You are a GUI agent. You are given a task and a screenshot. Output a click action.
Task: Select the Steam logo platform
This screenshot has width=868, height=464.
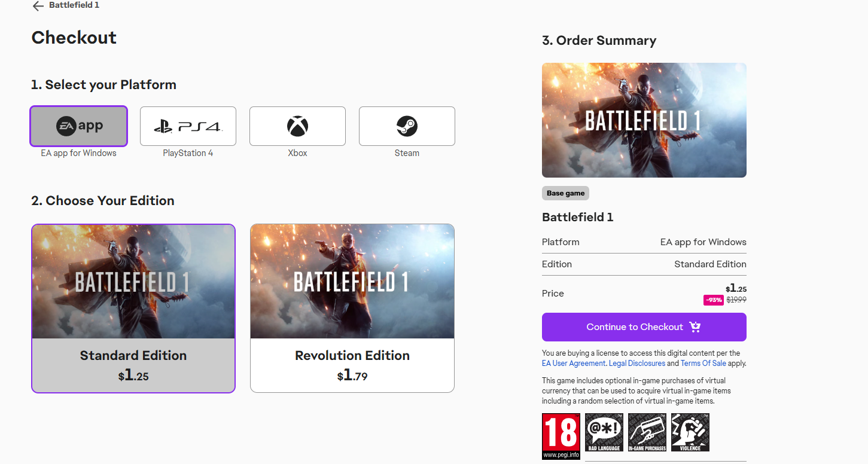(x=407, y=126)
